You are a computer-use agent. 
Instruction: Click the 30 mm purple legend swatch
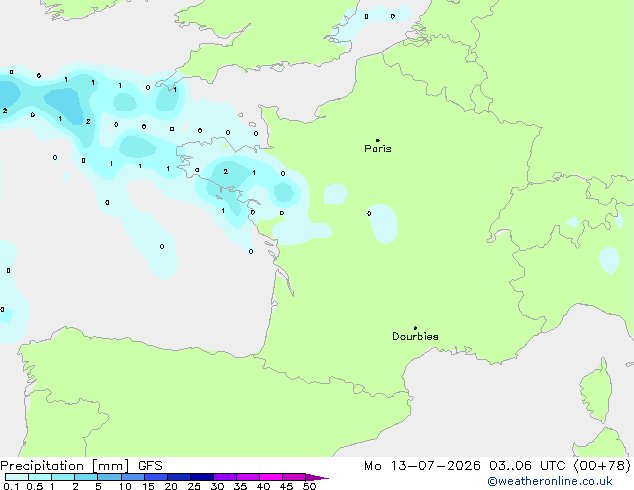tap(225, 477)
